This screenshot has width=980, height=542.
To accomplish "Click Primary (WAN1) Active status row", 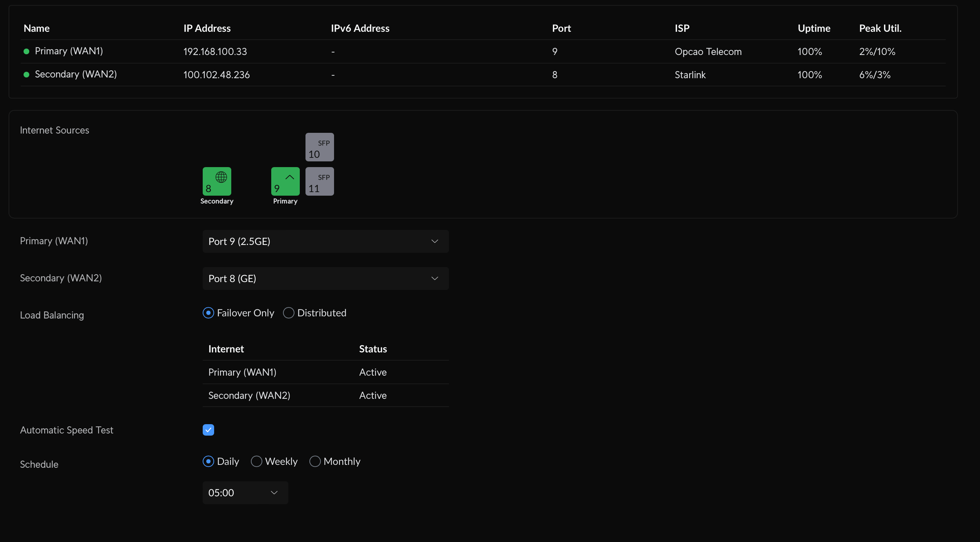I will (325, 372).
